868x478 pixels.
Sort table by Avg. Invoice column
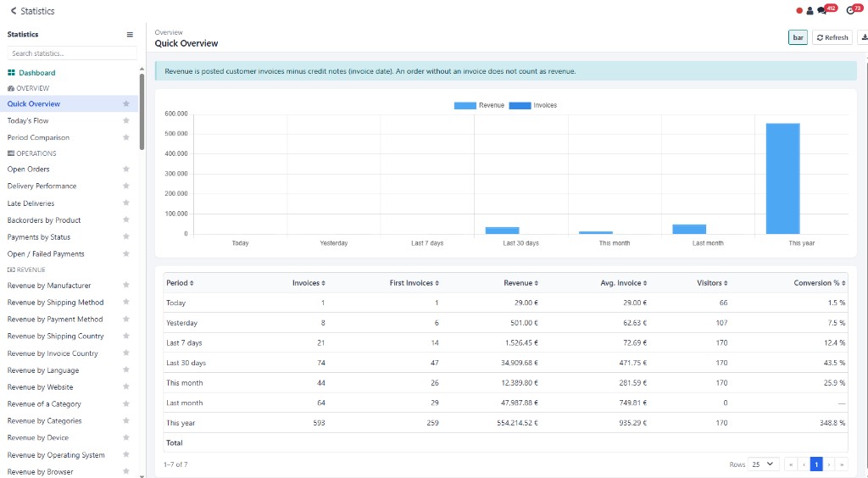pos(624,283)
